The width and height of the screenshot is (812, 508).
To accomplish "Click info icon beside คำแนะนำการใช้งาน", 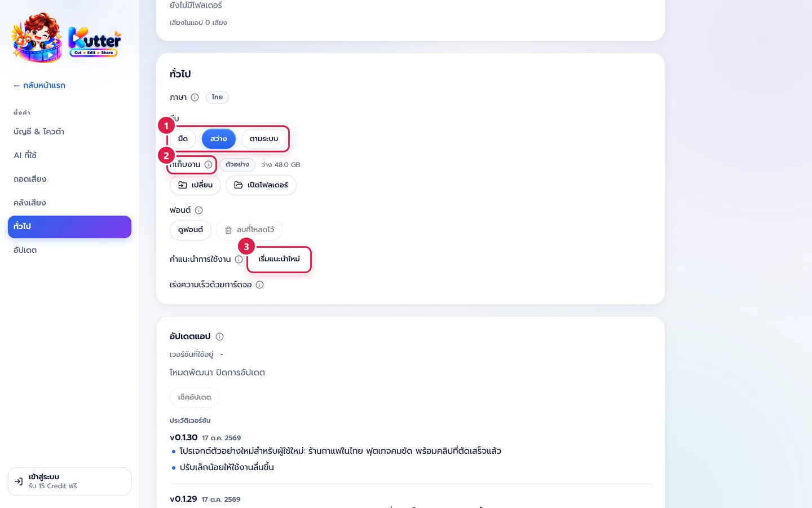I will (x=239, y=259).
